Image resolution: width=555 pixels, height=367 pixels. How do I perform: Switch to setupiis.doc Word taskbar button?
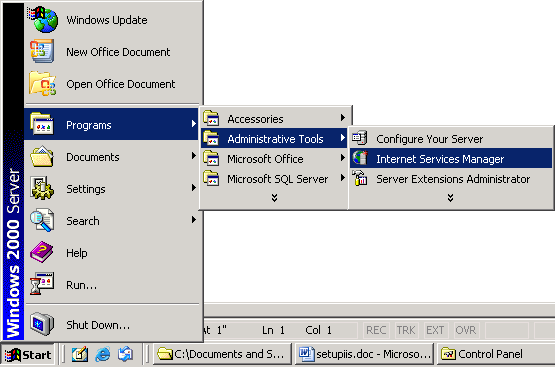click(x=365, y=354)
